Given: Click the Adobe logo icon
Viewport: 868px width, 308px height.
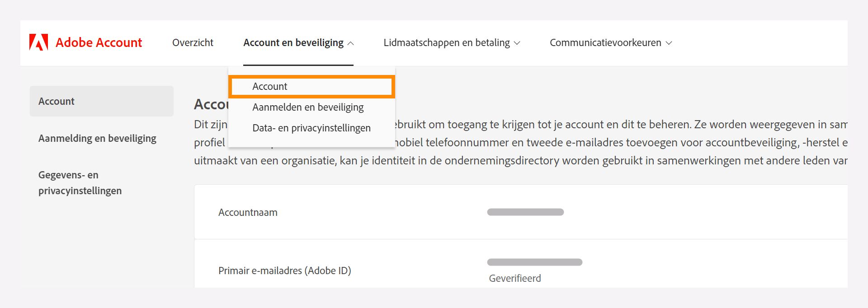Looking at the screenshot, I should pyautogui.click(x=39, y=42).
